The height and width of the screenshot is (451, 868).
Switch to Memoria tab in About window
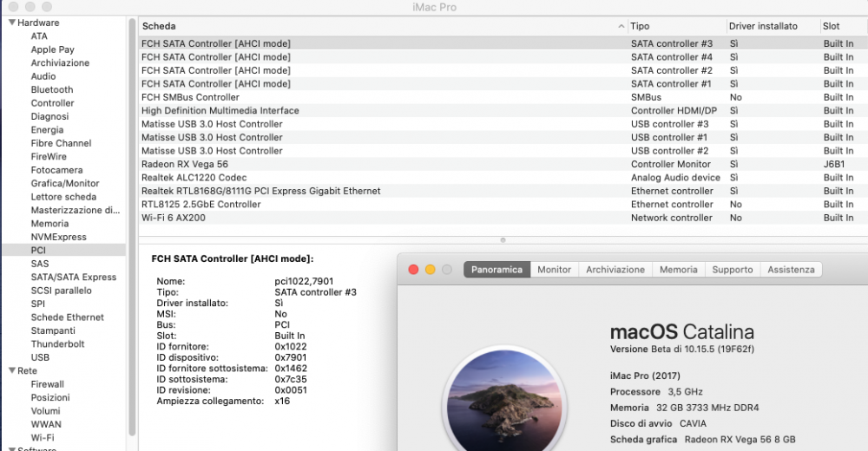[x=678, y=270]
